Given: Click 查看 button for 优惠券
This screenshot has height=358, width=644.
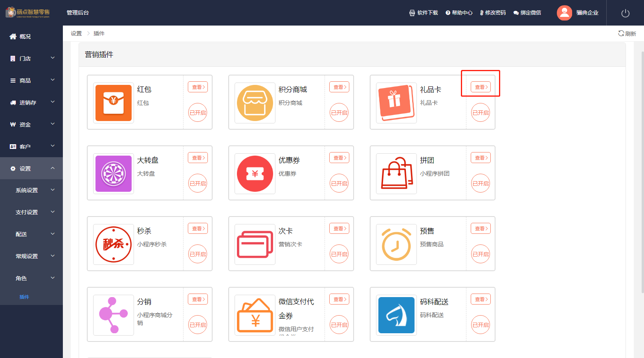Looking at the screenshot, I should point(339,158).
